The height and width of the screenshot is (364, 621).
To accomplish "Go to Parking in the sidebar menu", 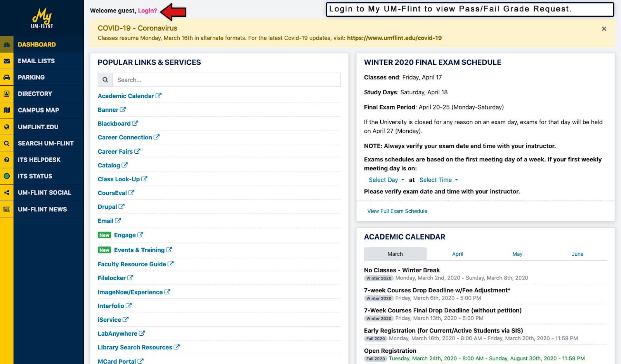I will pos(31,77).
